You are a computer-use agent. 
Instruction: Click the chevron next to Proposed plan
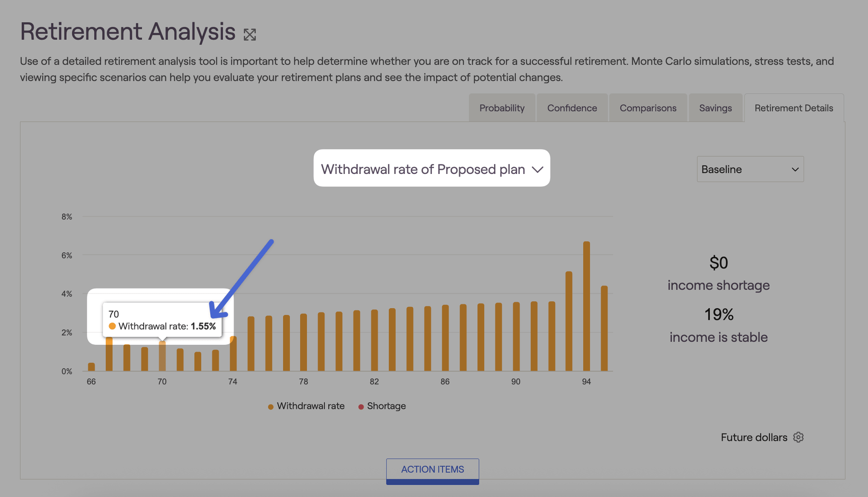coord(538,169)
